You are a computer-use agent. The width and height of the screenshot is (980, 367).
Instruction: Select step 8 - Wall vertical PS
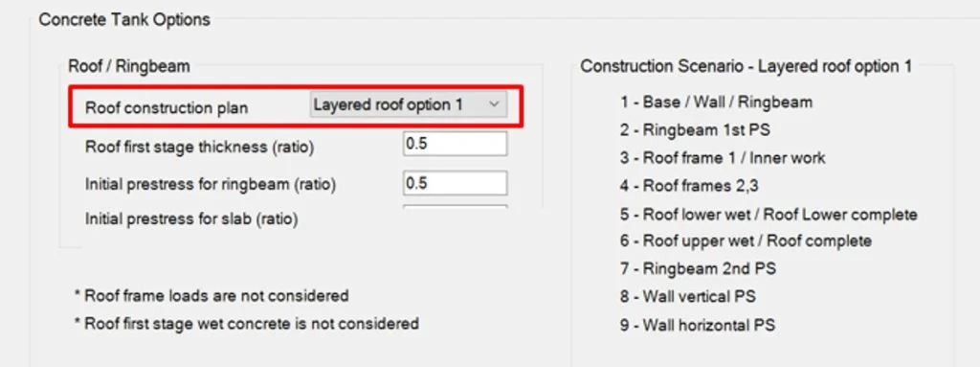[687, 296]
